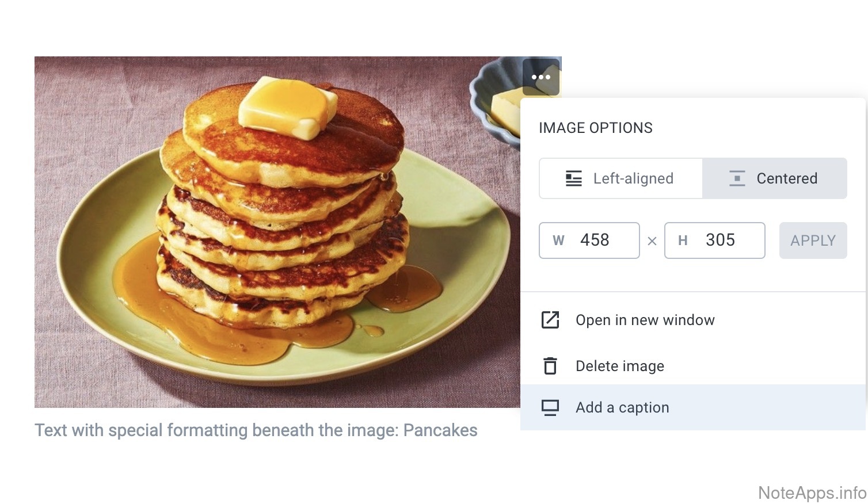Click the open in new window icon

click(x=550, y=320)
